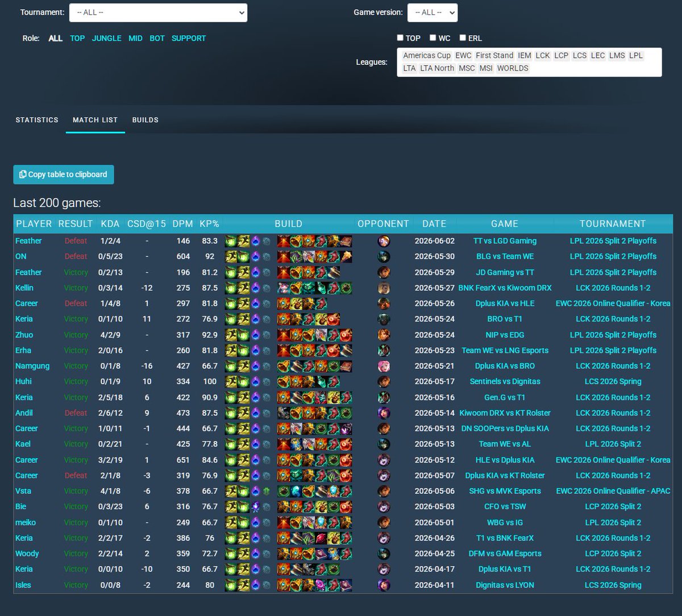Click the opponent champion icon in Vsta's row
Image resolution: width=682 pixels, height=616 pixels.
click(384, 491)
